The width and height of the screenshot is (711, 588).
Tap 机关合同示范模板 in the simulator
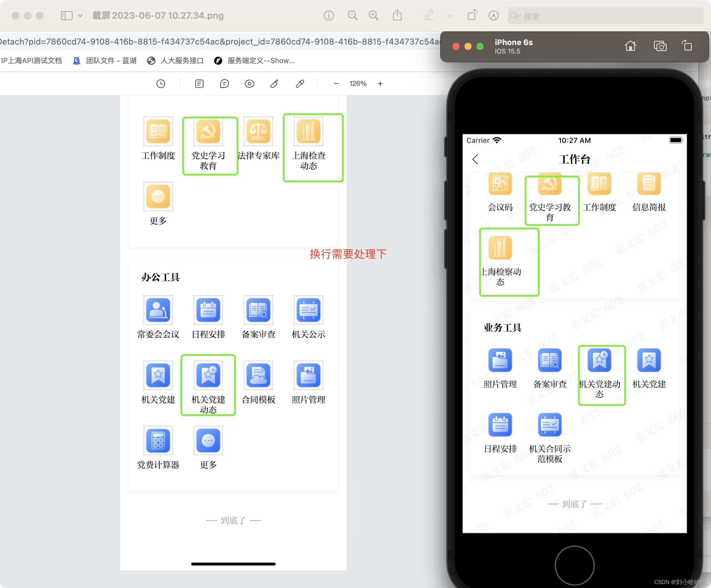(x=550, y=438)
